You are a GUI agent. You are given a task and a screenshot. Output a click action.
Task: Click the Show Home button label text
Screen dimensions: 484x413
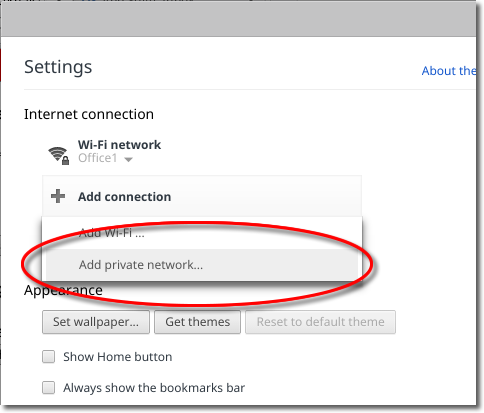[118, 357]
